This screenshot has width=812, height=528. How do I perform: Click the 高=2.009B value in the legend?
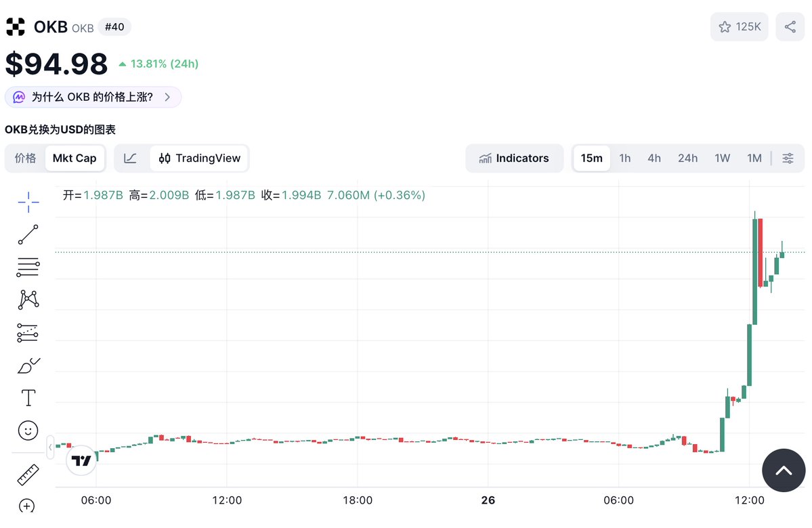click(159, 195)
